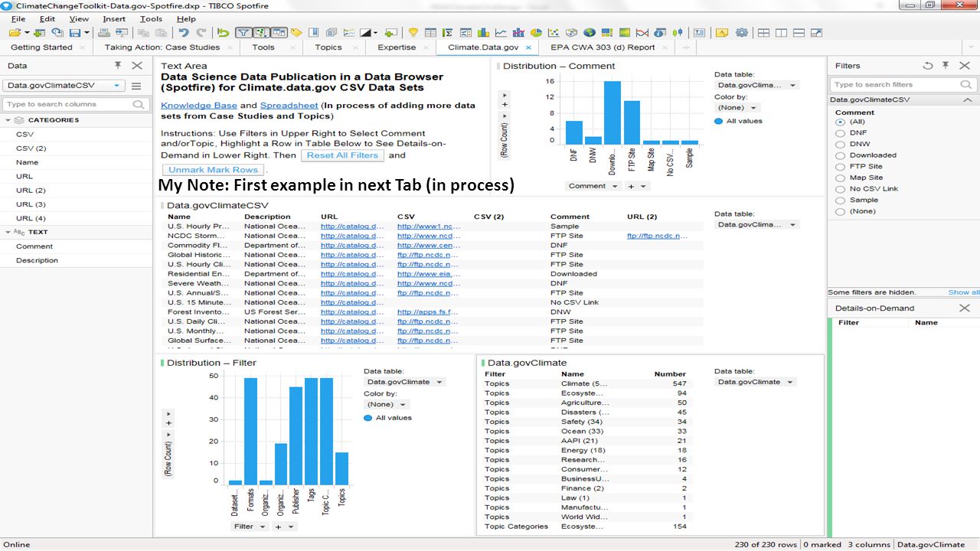Screen dimensions: 980x551
Task: Switch to Taking Action: Case Studies tab
Action: click(x=162, y=47)
